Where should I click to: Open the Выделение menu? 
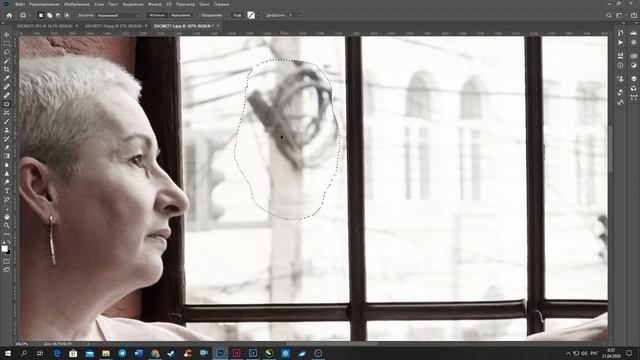tap(133, 4)
